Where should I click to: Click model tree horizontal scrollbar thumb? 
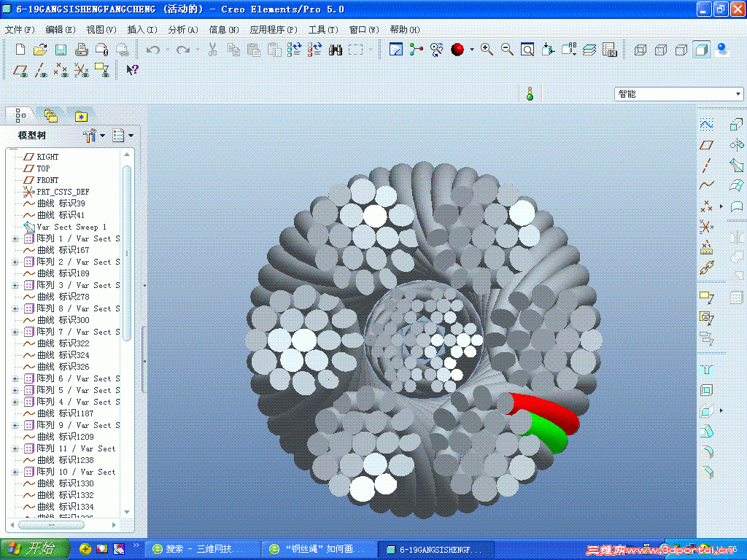52,525
